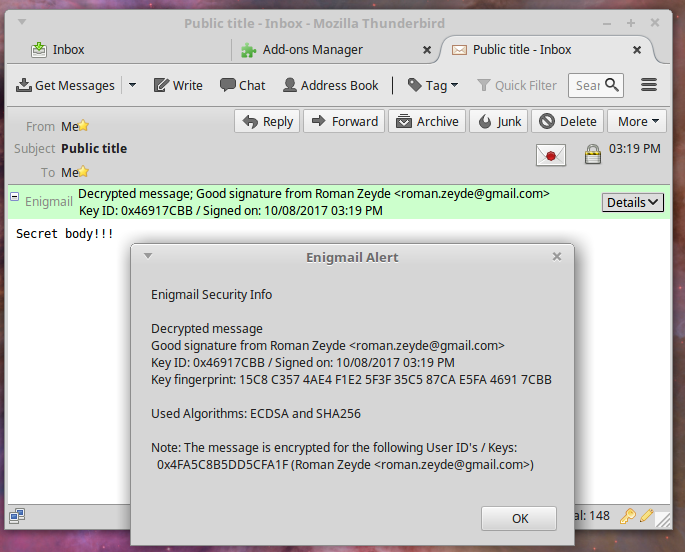Viewport: 685px width, 552px height.
Task: Expand the Tag dropdown
Action: point(433,85)
